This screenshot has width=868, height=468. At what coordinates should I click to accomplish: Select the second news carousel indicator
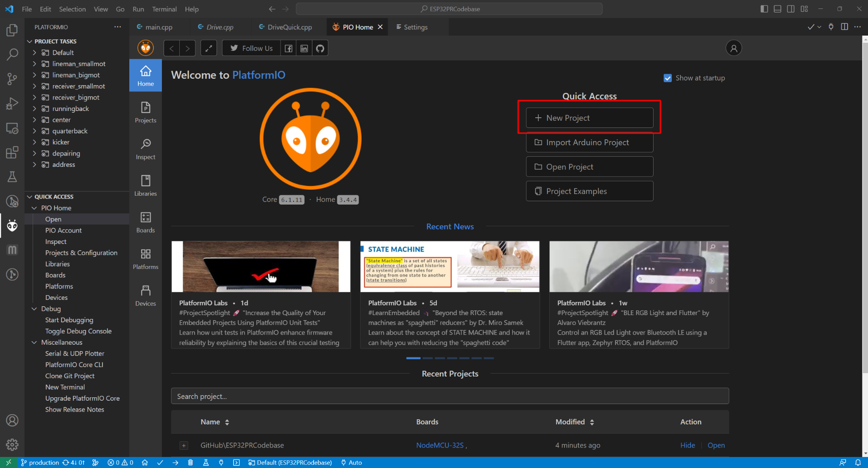pos(428,358)
